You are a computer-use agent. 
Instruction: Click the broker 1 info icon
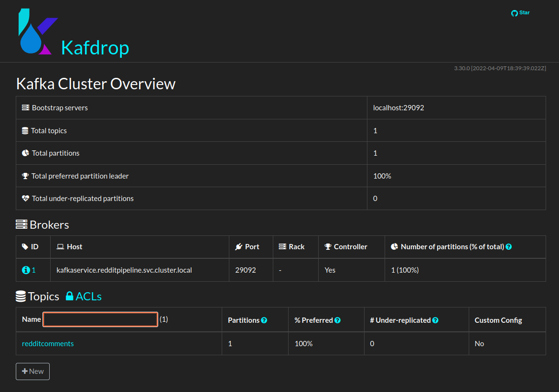tap(26, 270)
